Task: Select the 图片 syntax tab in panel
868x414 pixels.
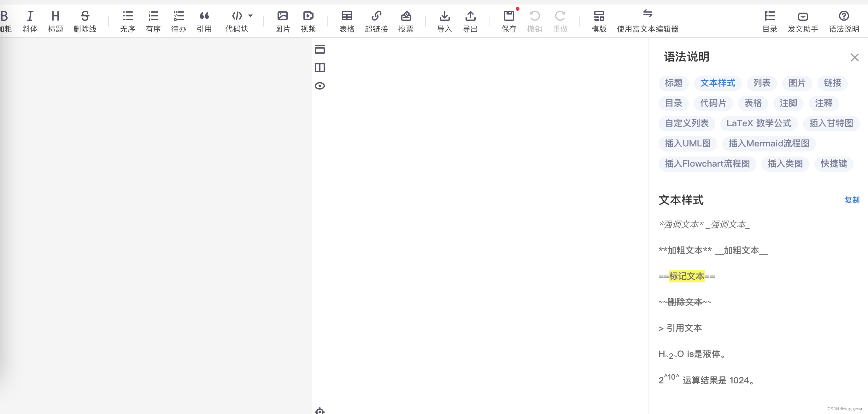Action: (x=797, y=83)
